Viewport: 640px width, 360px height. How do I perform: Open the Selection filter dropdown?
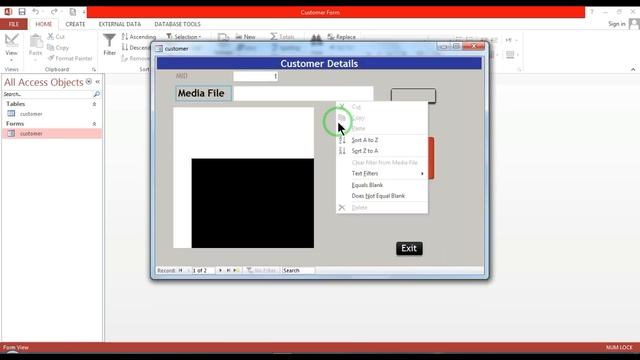pos(184,37)
